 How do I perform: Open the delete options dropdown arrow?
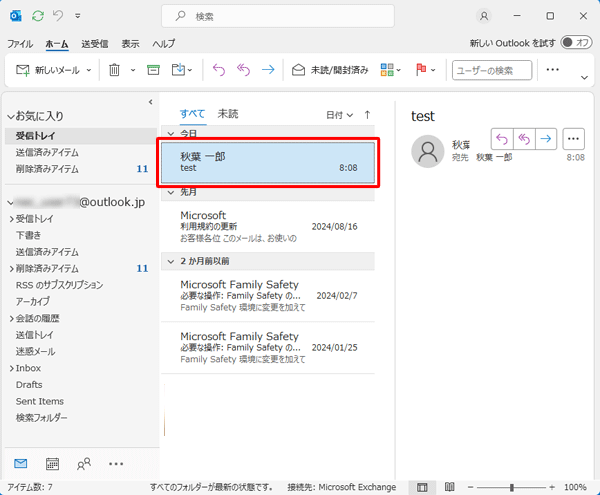[133, 70]
